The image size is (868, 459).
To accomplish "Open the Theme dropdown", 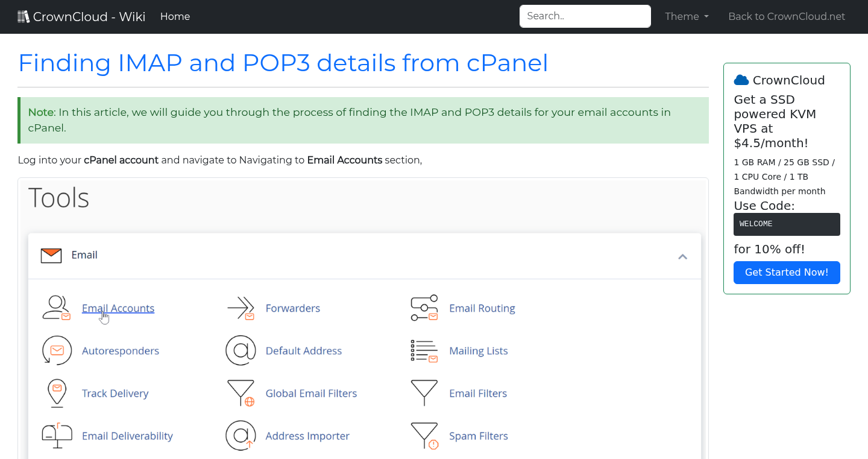I will 687,16.
